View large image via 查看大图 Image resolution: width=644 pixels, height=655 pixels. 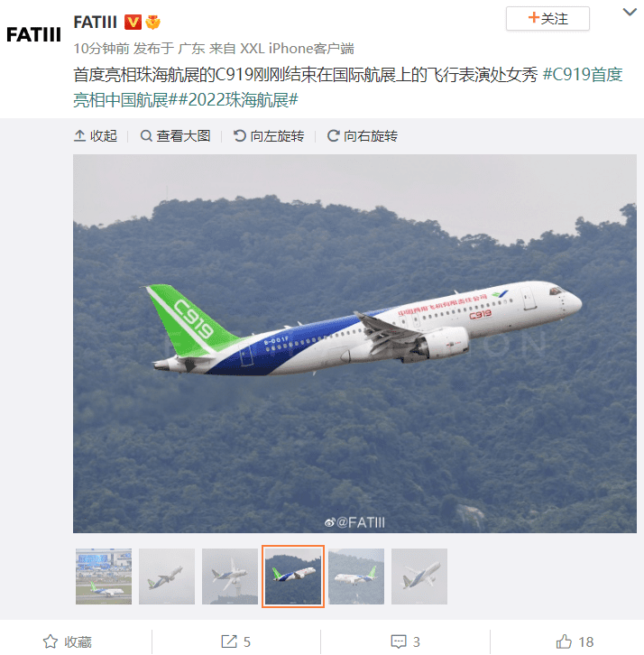pyautogui.click(x=175, y=136)
